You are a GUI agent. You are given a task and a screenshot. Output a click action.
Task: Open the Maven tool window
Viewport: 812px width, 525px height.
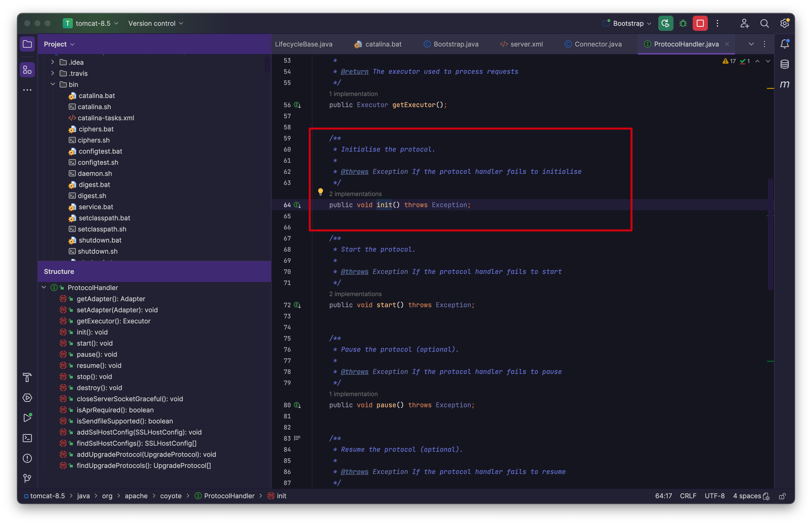click(x=784, y=84)
